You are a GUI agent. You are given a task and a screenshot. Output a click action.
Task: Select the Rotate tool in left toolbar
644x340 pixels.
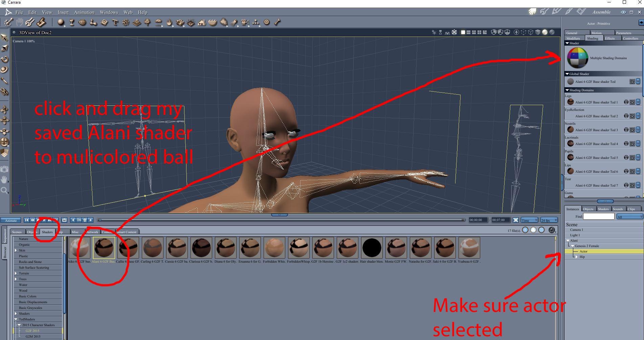pyautogui.click(x=4, y=59)
